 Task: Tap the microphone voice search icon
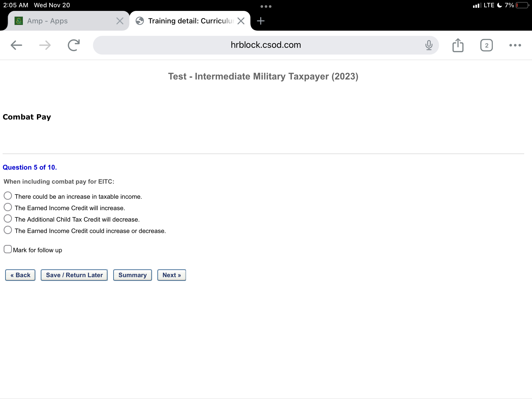click(x=429, y=45)
